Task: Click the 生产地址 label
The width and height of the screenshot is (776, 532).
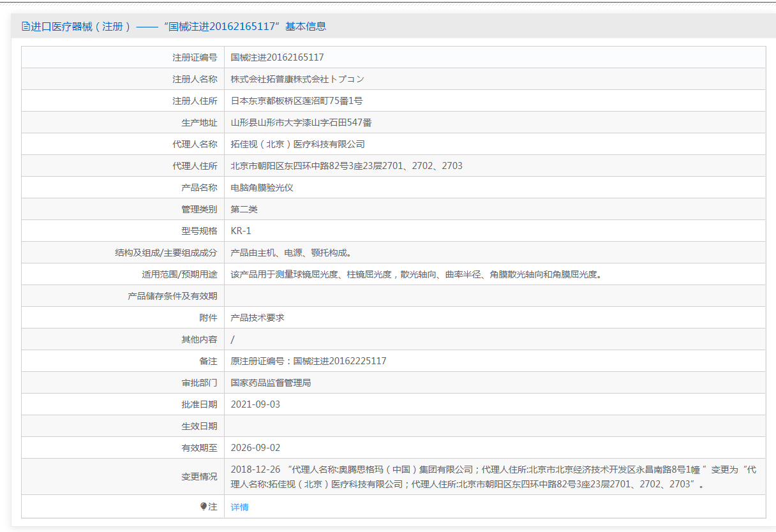Action: (199, 122)
